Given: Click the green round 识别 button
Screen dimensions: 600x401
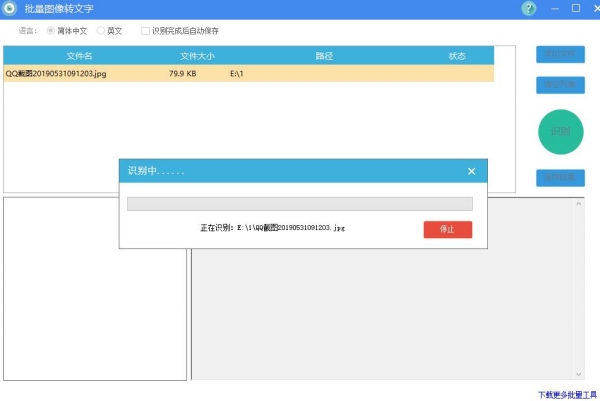Looking at the screenshot, I should 561,132.
